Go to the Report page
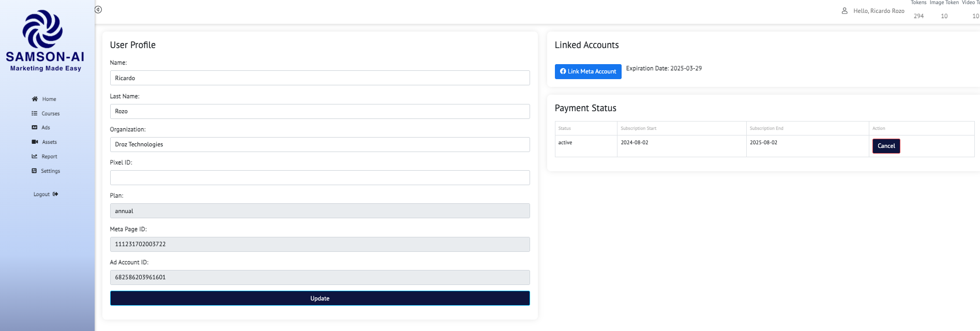The height and width of the screenshot is (331, 980). (49, 156)
